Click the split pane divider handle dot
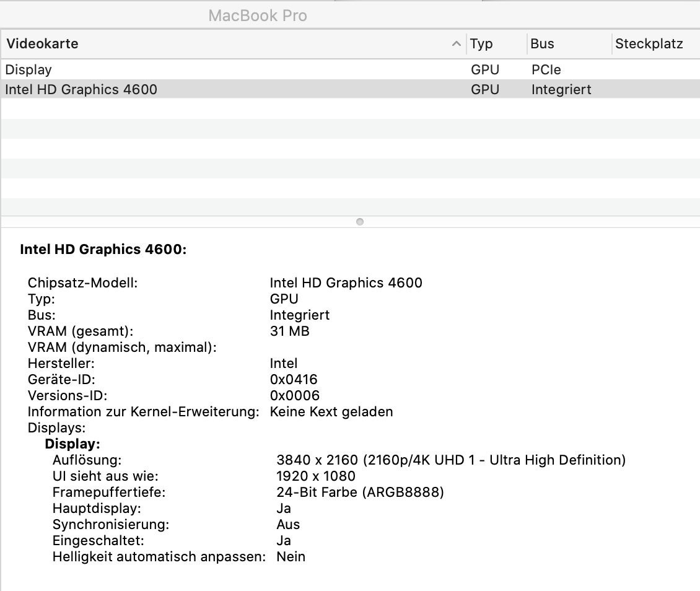Viewport: 700px width, 591px height. (x=360, y=222)
